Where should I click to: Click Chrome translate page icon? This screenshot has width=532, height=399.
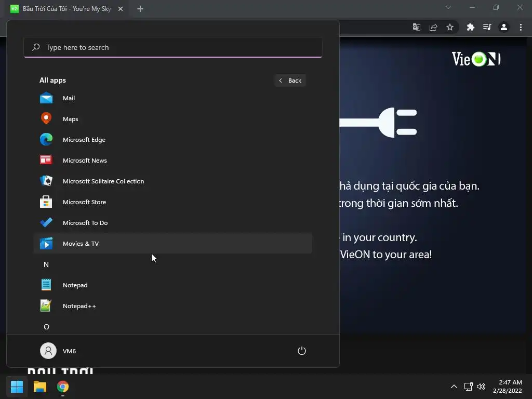416,27
